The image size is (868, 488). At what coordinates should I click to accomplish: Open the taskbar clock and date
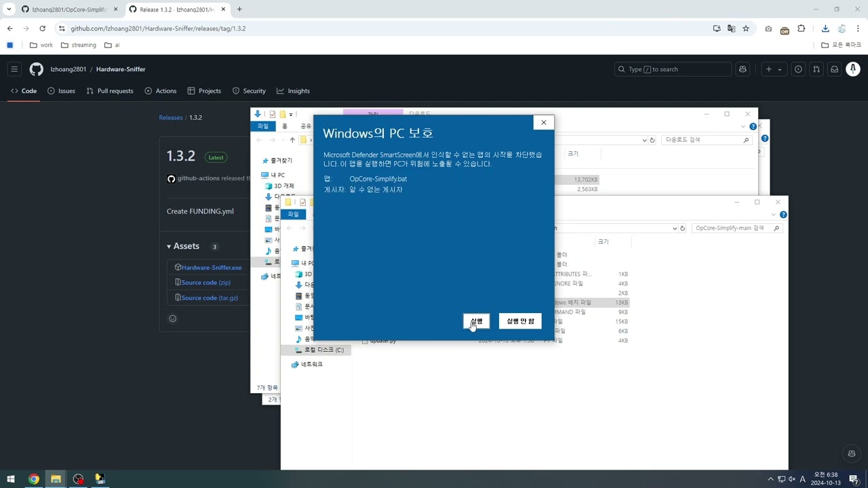point(825,479)
